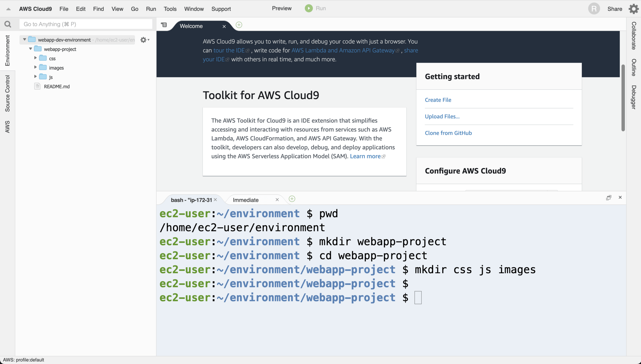Maximize the terminal console panel icon
The image size is (641, 364).
pyautogui.click(x=609, y=198)
